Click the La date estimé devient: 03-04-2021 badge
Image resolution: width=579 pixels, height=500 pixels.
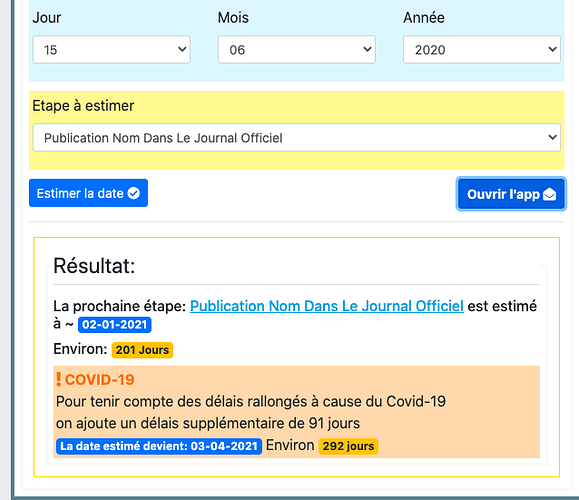click(x=159, y=446)
